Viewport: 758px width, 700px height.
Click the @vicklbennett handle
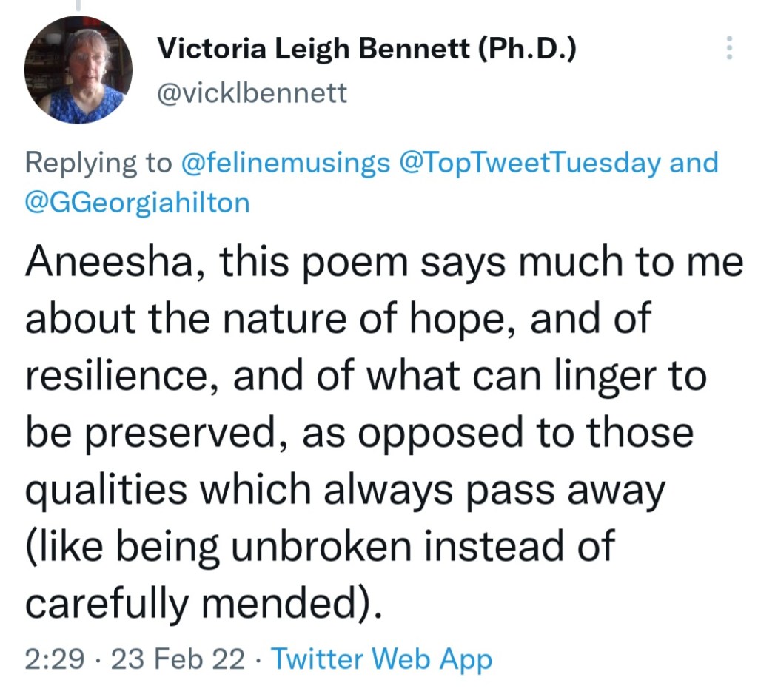pos(252,94)
